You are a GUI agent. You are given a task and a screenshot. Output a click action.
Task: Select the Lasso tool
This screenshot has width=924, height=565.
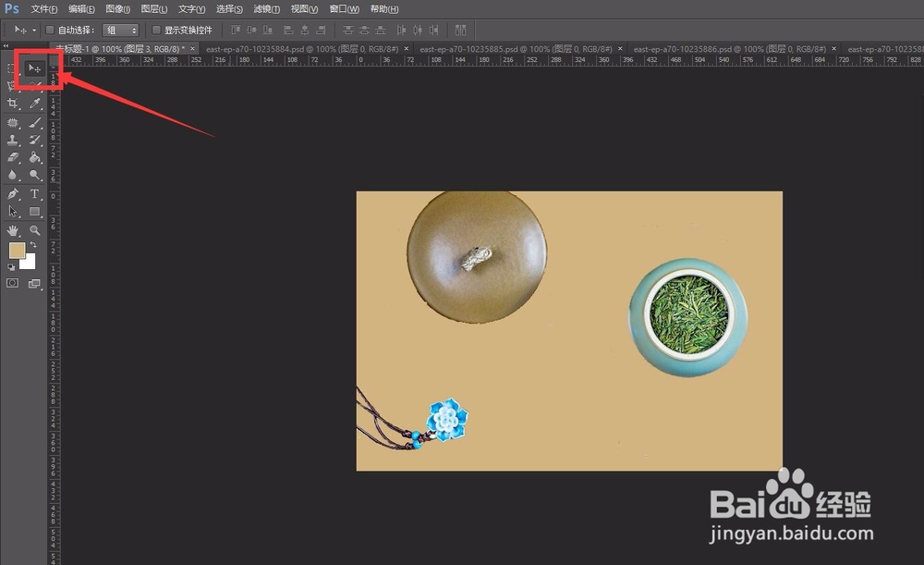click(12, 86)
